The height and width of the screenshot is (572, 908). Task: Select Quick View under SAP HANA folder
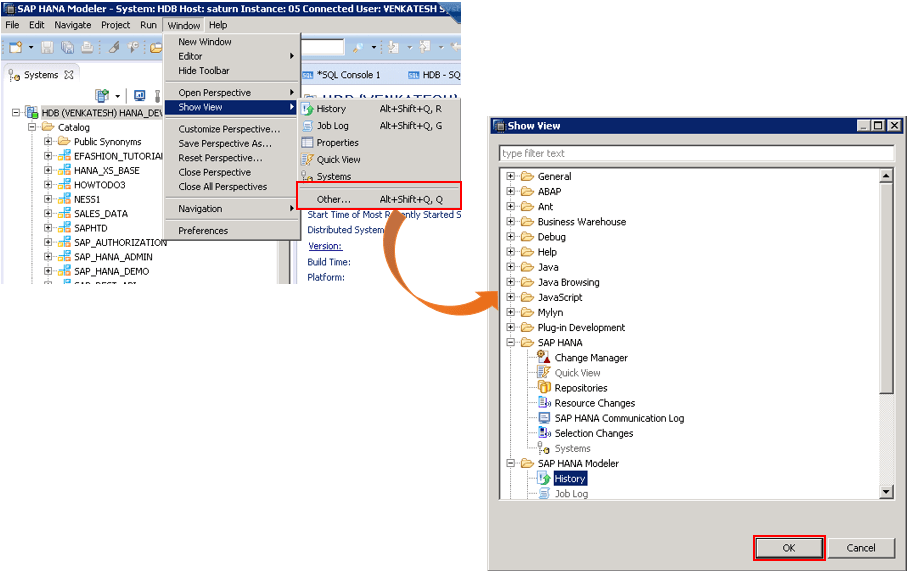[x=577, y=373]
